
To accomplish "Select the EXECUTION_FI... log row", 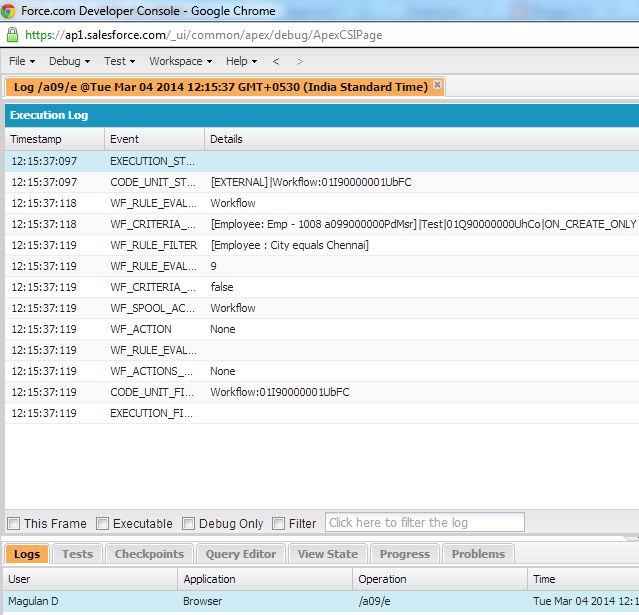I will pos(322,413).
